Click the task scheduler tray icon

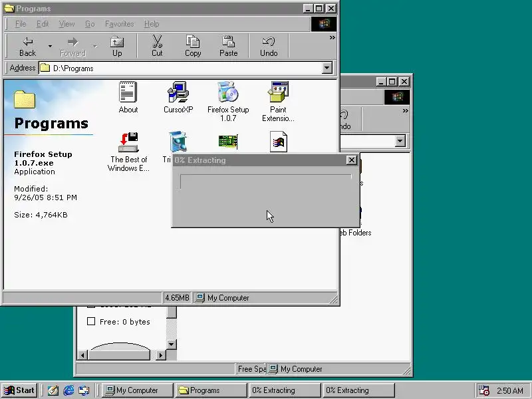click(x=483, y=390)
